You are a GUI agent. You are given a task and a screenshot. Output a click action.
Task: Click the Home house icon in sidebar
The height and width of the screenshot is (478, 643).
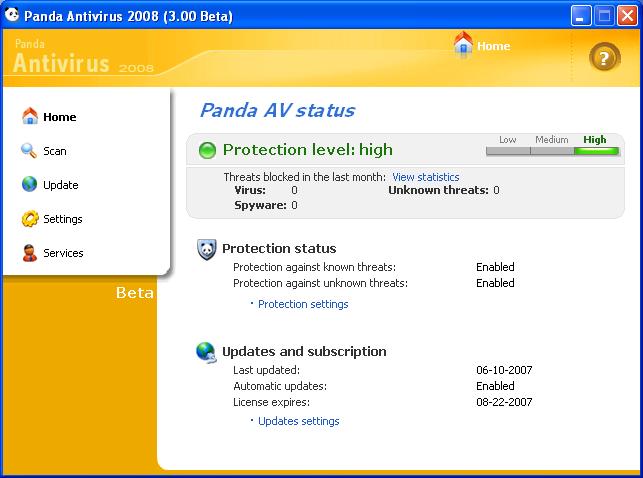(x=30, y=116)
